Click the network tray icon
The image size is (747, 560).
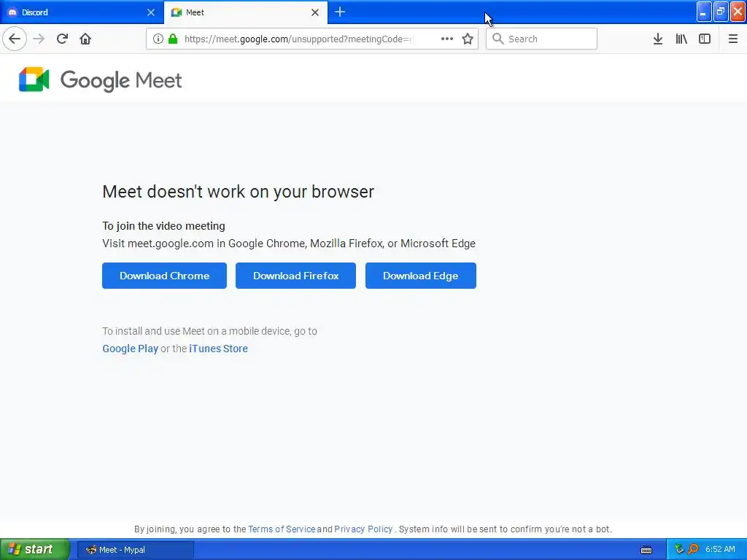[x=679, y=550]
